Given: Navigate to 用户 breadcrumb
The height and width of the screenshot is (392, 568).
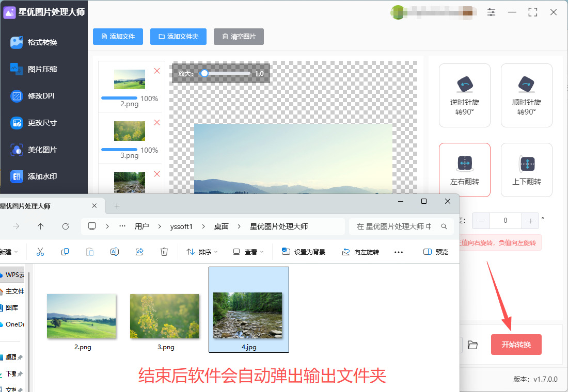Looking at the screenshot, I should pyautogui.click(x=141, y=226).
